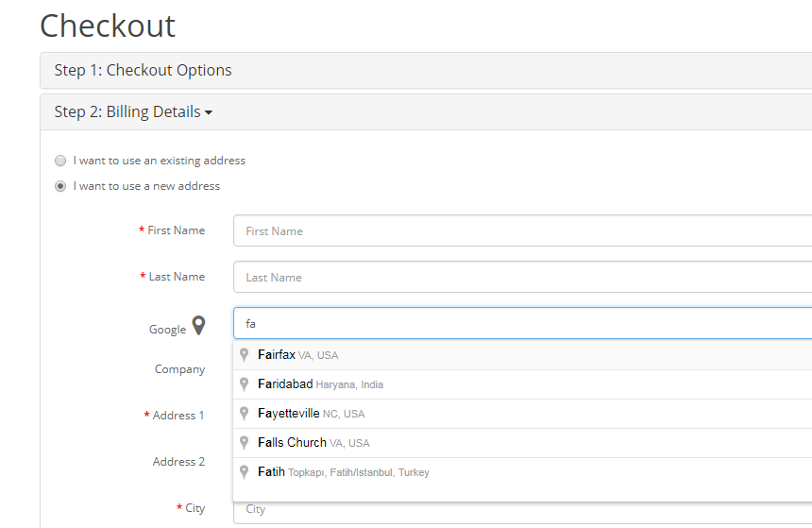Click the pin icon beside Fayetteville suggestion
This screenshot has width=812, height=528.
click(x=244, y=414)
